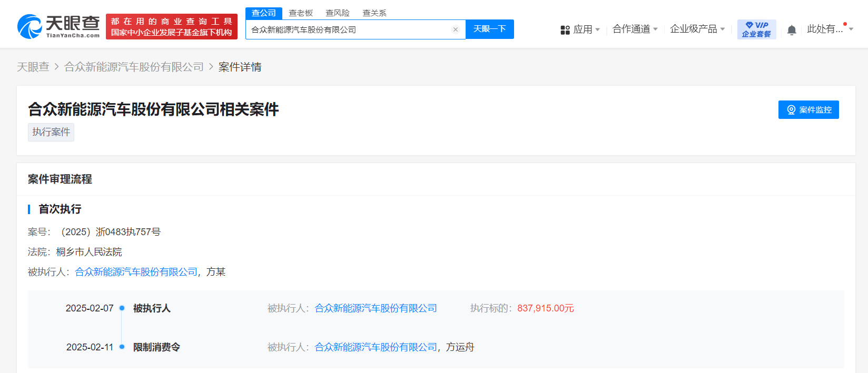Select the 查关系 search tab
The width and height of the screenshot is (868, 373).
pos(374,13)
